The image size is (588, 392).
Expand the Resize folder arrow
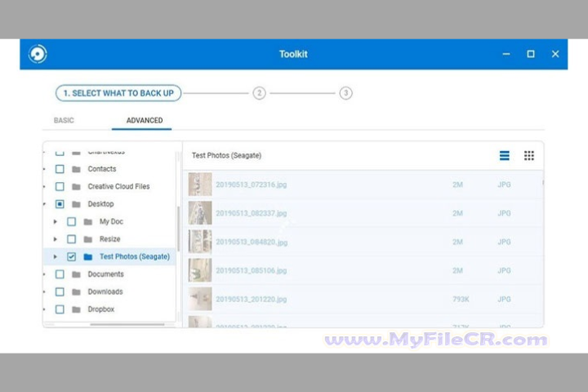click(x=56, y=239)
